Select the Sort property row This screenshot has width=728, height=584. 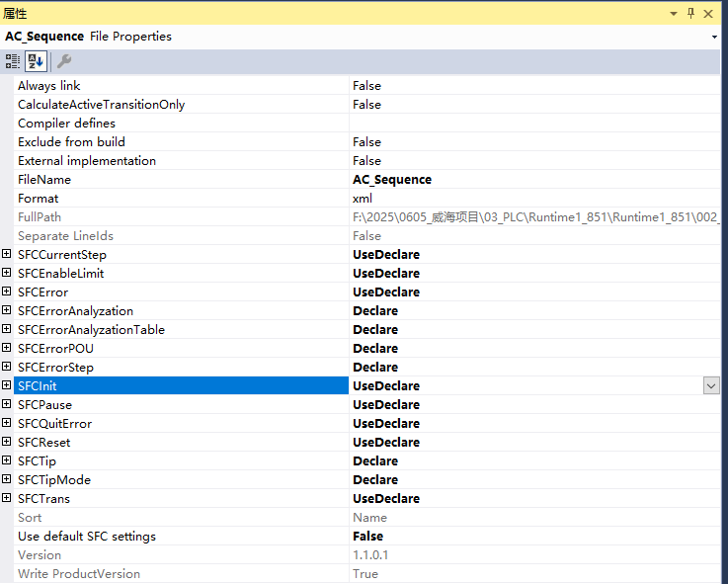(366, 517)
